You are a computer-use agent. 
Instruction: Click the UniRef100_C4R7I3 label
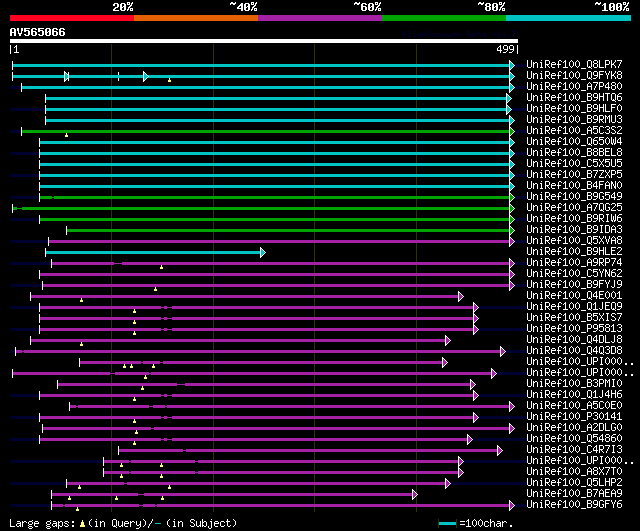(x=574, y=450)
